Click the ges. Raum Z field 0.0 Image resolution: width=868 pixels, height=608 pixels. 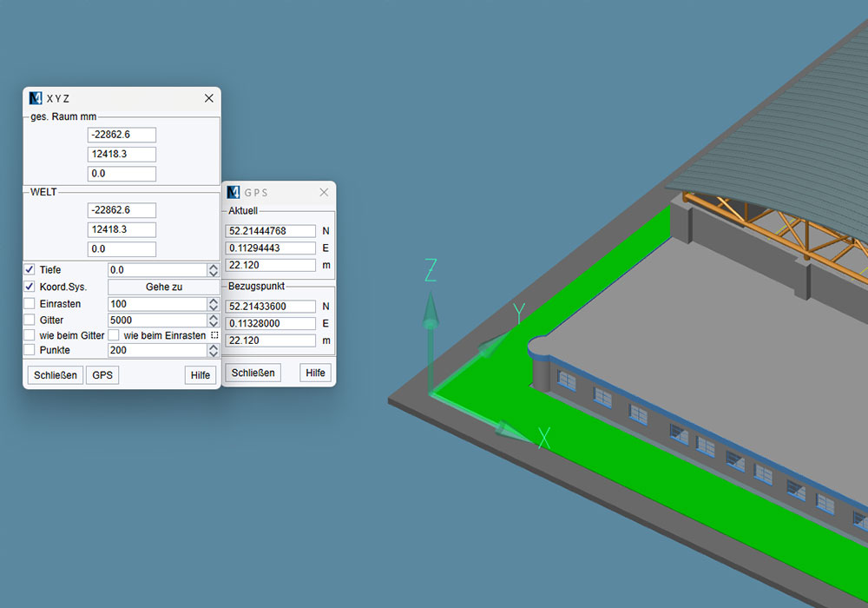122,174
